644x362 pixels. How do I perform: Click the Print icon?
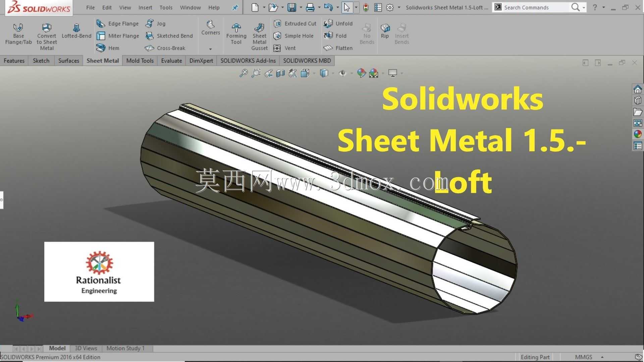tap(310, 7)
